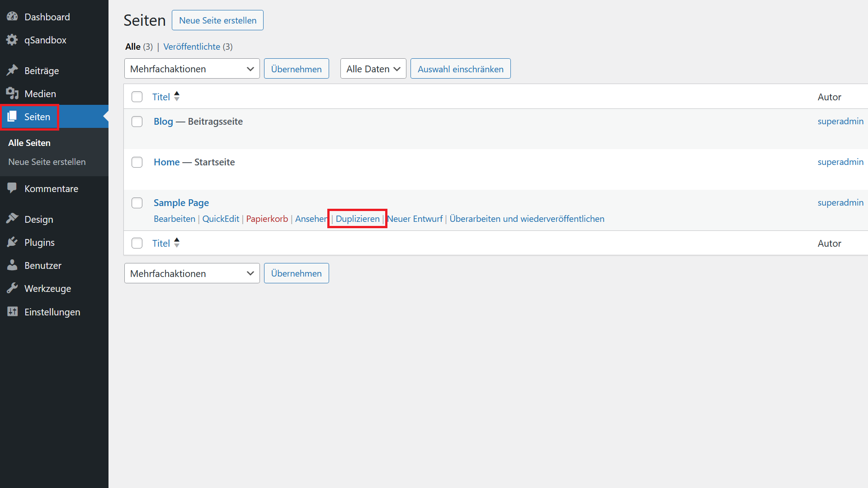Go to Medien in sidebar
Image resolution: width=868 pixels, height=488 pixels.
click(40, 94)
